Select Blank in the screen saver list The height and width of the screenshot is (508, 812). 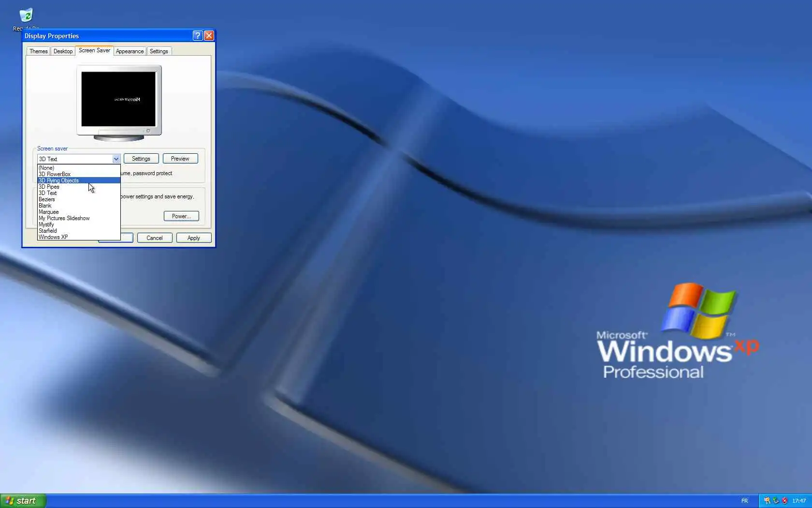tap(79, 206)
